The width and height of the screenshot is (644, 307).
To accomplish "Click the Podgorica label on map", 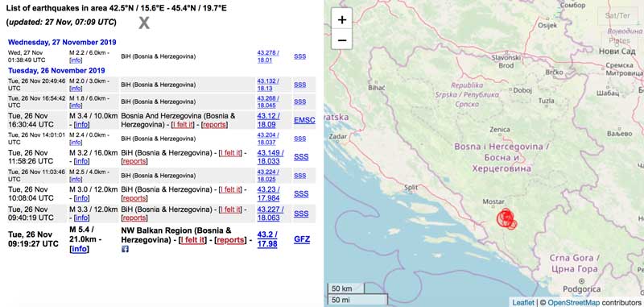I will (581, 289).
